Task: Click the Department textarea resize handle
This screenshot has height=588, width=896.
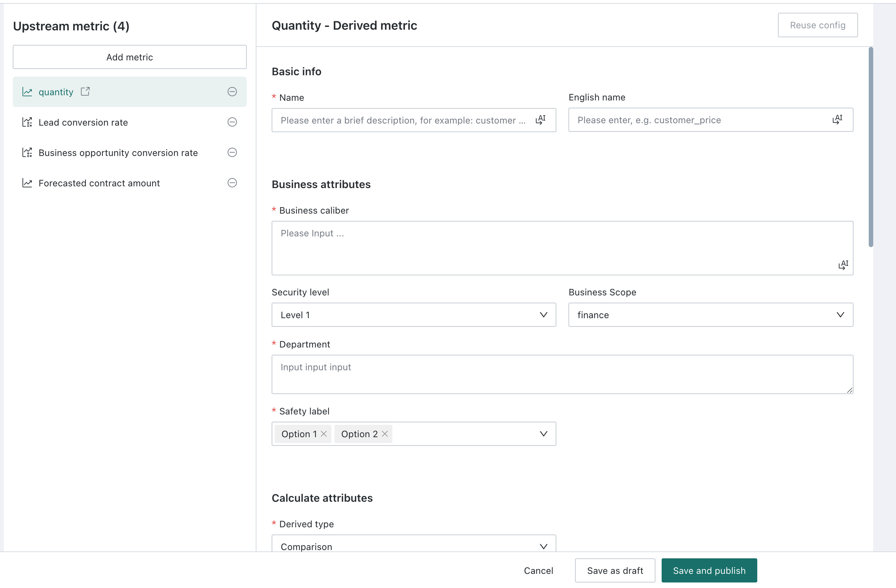Action: tap(849, 390)
